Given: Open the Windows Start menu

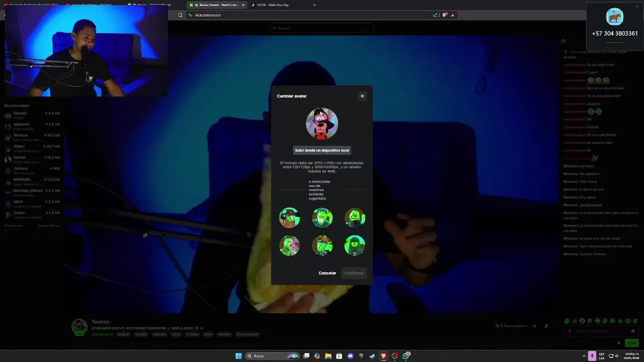Looking at the screenshot, I should [x=238, y=356].
